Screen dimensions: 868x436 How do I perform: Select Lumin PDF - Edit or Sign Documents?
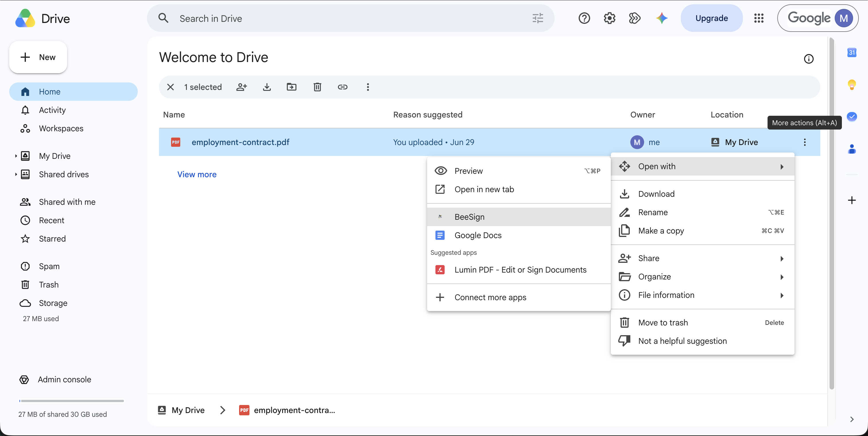pyautogui.click(x=519, y=270)
